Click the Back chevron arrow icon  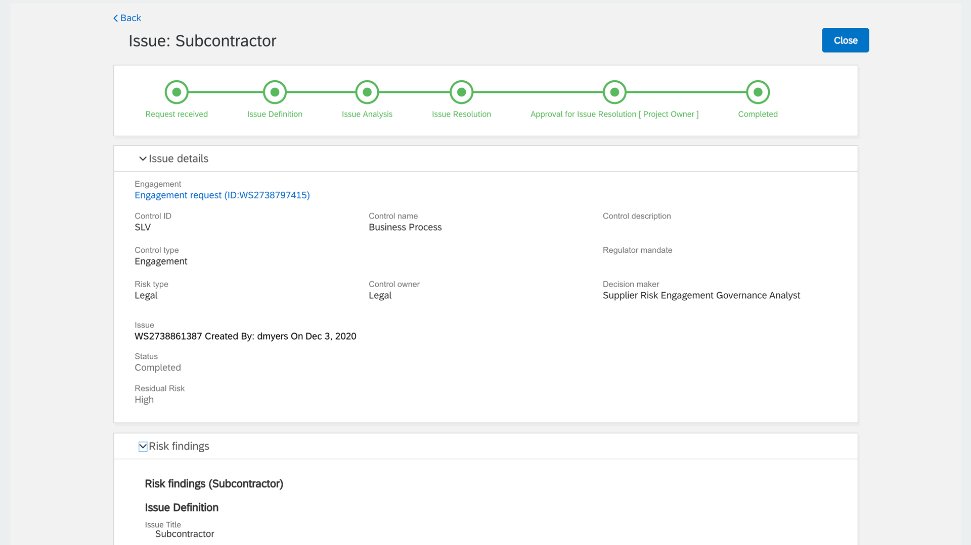pos(115,18)
